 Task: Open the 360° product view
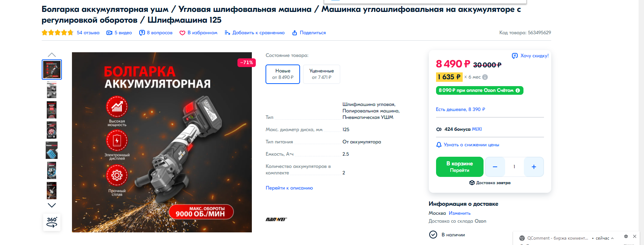click(x=52, y=222)
